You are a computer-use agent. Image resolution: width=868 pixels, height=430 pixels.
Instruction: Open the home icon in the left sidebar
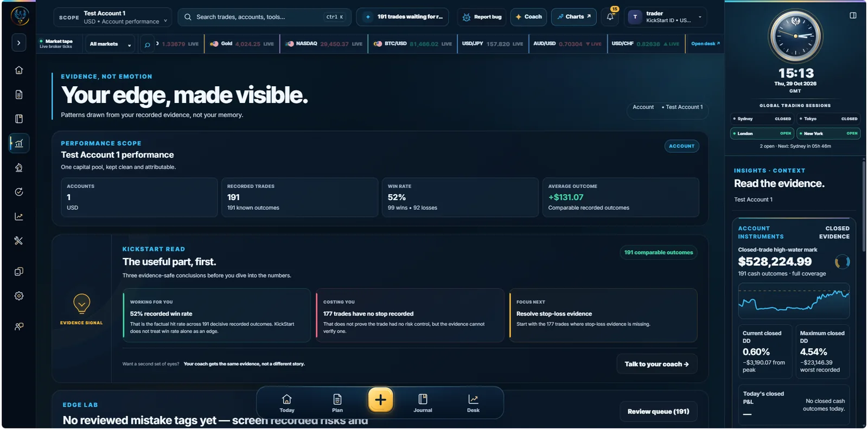click(19, 70)
